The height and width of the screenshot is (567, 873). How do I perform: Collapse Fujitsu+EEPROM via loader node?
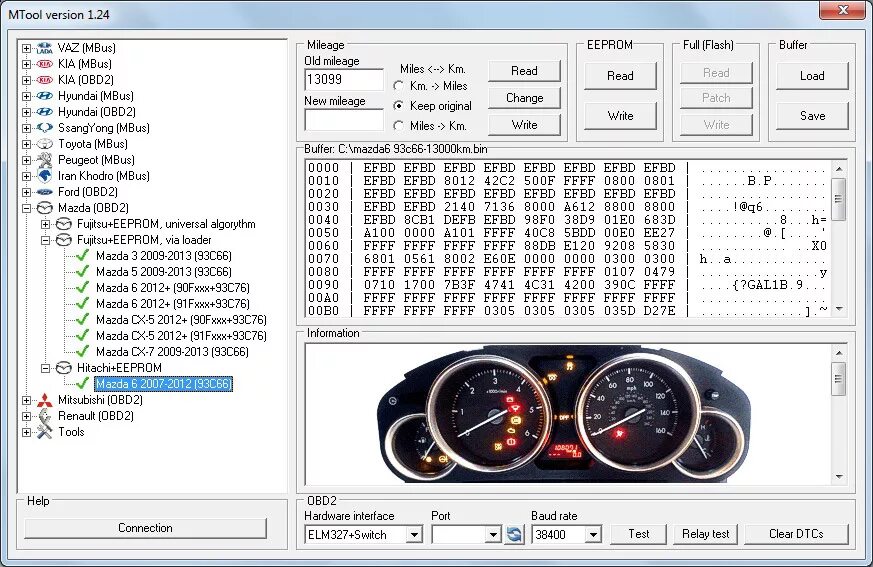[46, 241]
